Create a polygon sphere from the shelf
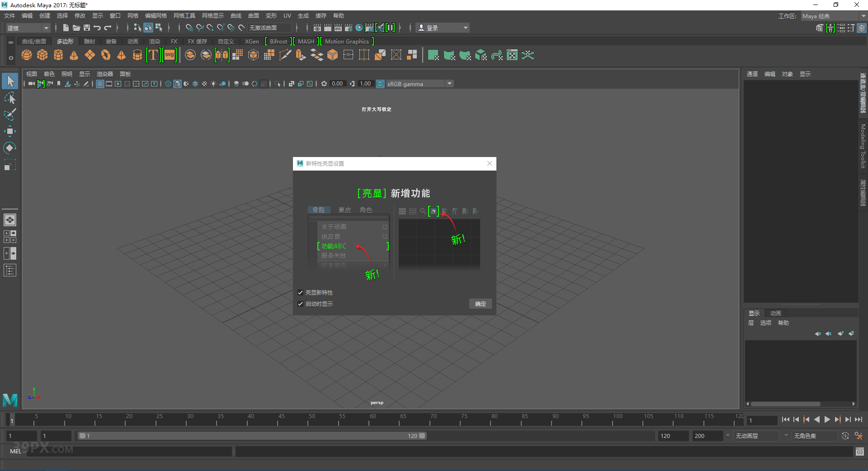 tap(27, 55)
